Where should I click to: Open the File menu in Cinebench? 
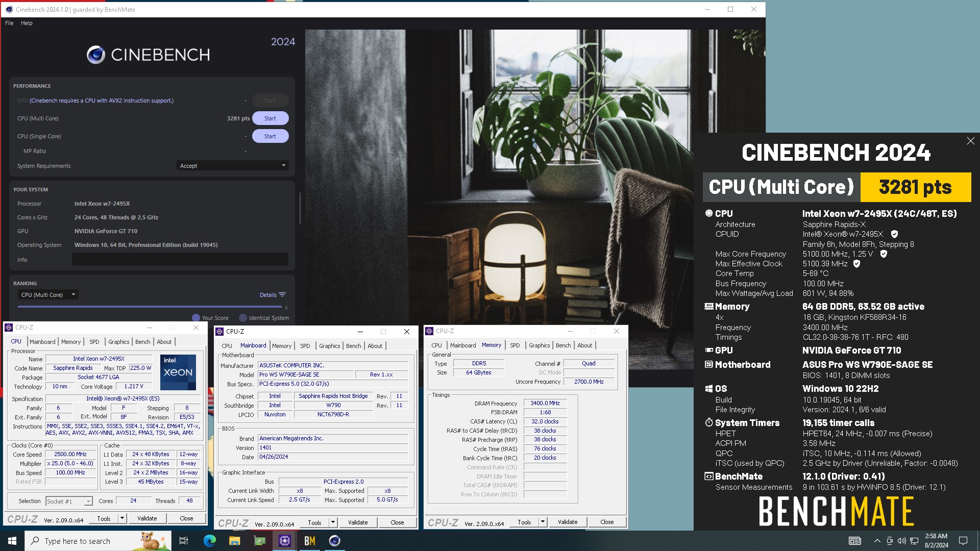point(9,23)
